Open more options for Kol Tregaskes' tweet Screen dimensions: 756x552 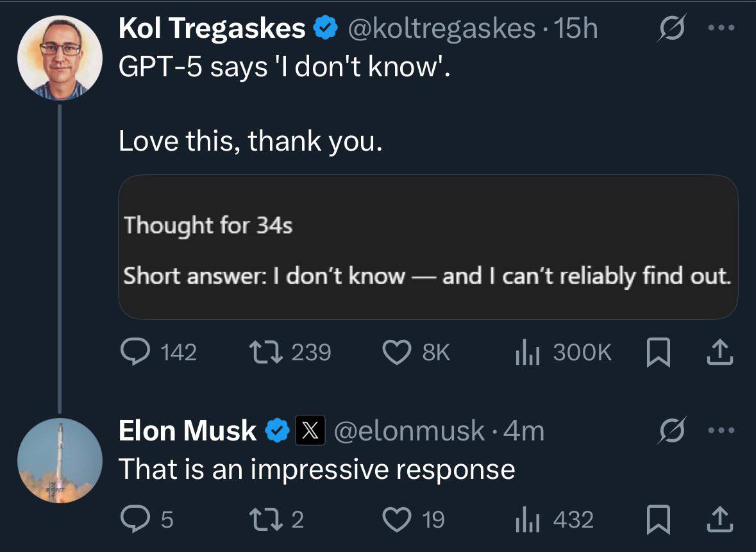click(x=721, y=29)
